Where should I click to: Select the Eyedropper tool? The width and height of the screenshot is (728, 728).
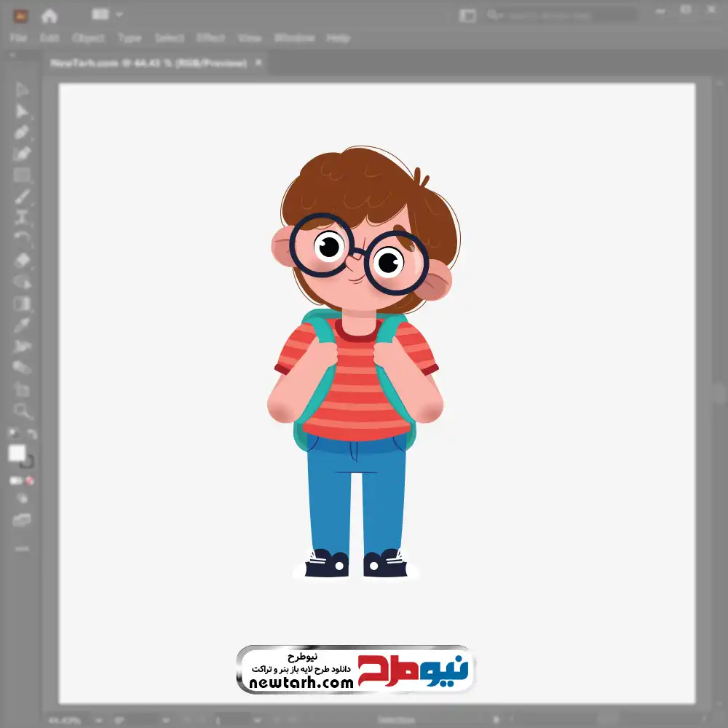pos(22,325)
